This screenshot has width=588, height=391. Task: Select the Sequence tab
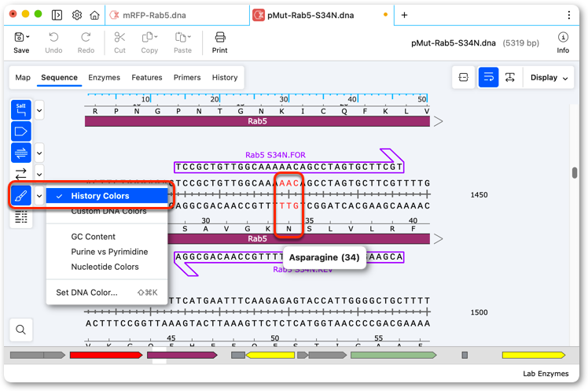(x=59, y=77)
